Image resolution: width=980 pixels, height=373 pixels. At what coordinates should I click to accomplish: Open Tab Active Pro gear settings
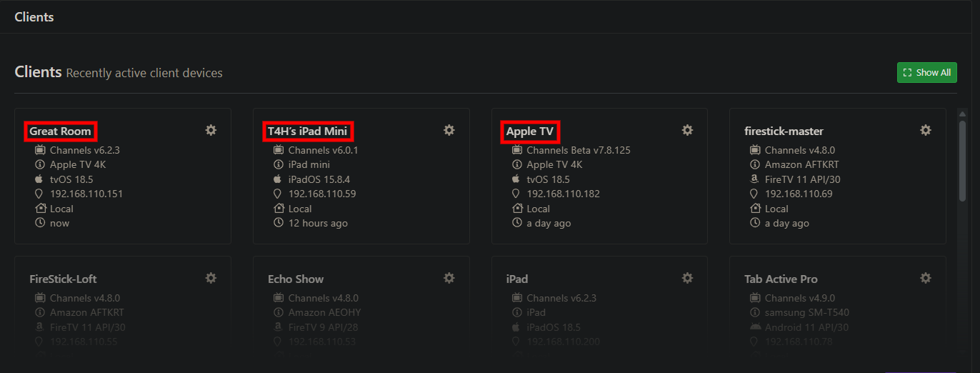tap(925, 278)
